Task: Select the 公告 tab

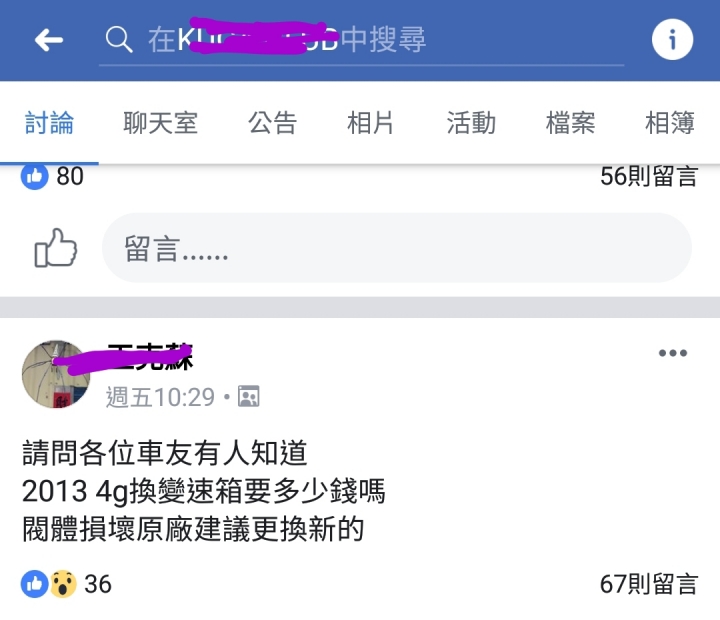Action: [x=272, y=123]
